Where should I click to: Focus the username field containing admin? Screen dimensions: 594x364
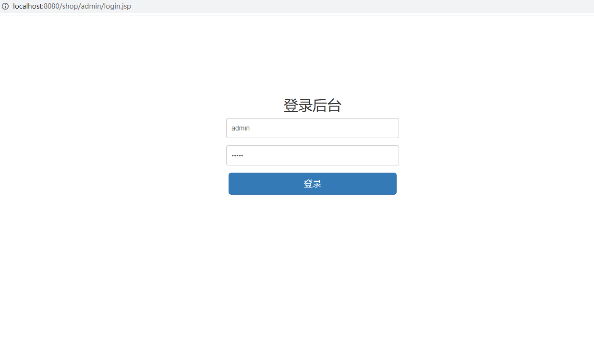tap(312, 128)
